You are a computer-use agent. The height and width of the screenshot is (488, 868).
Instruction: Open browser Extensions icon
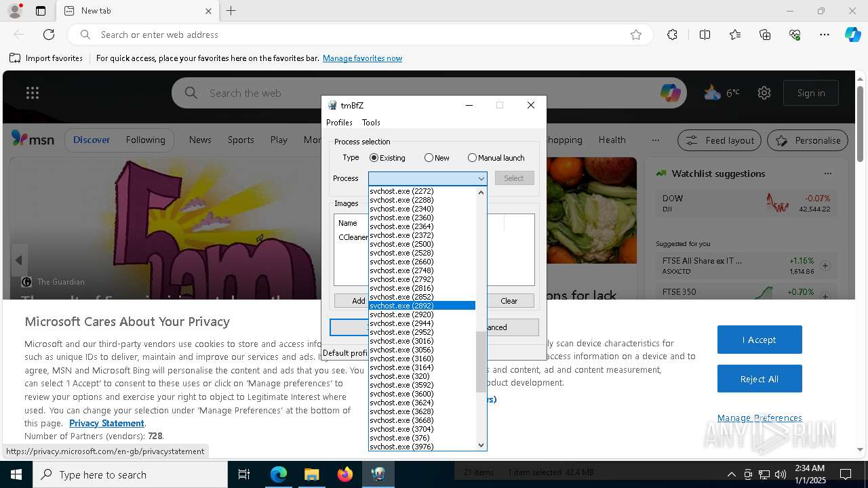coord(672,35)
